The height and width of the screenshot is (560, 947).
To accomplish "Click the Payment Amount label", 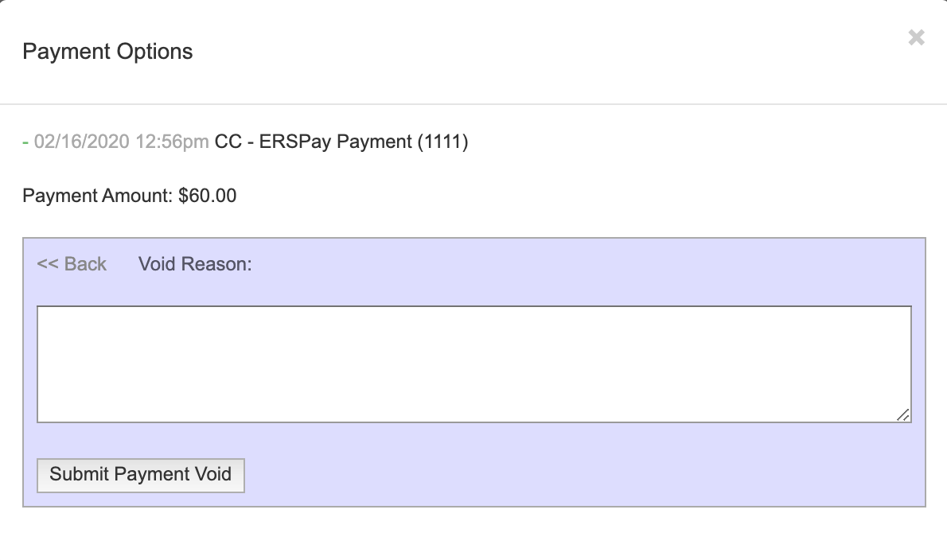I will click(x=97, y=196).
